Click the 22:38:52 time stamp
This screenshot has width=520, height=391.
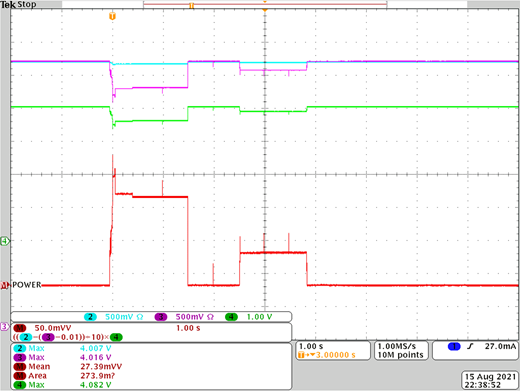coord(483,385)
